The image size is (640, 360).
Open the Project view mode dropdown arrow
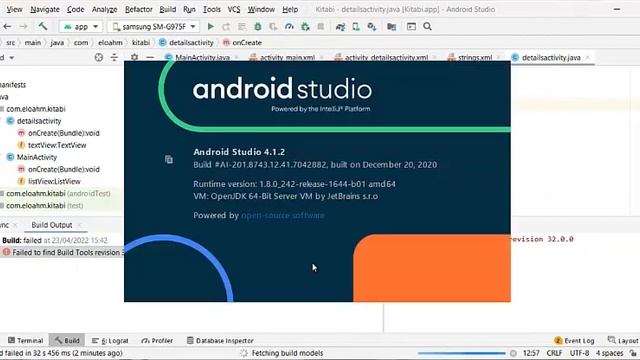[x=11, y=58]
